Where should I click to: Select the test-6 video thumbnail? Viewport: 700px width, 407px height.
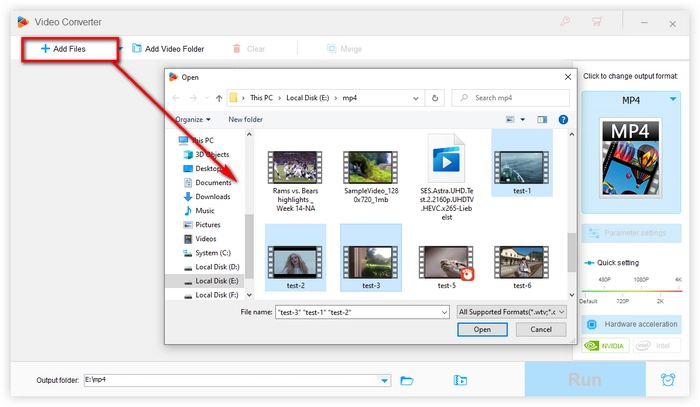click(x=522, y=262)
